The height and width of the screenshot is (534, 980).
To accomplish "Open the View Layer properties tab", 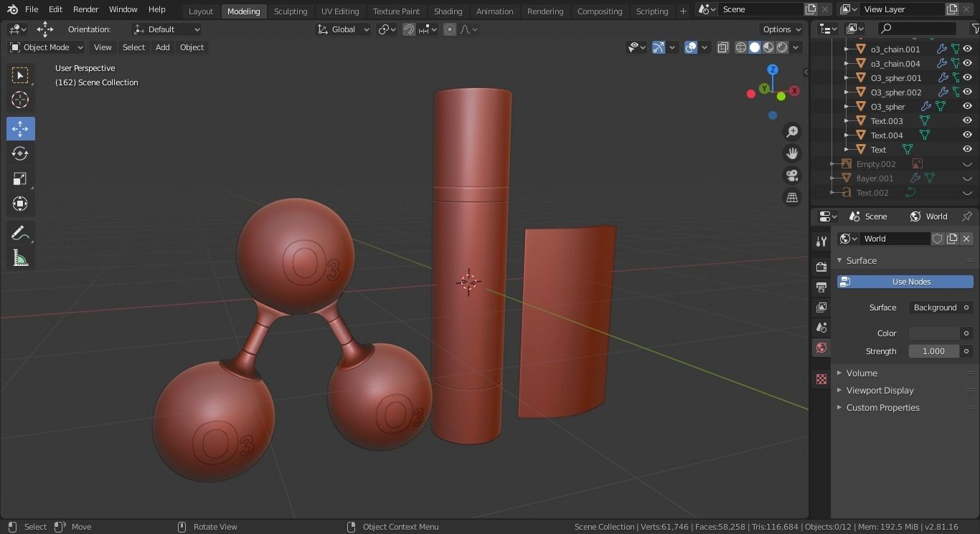I will (821, 307).
